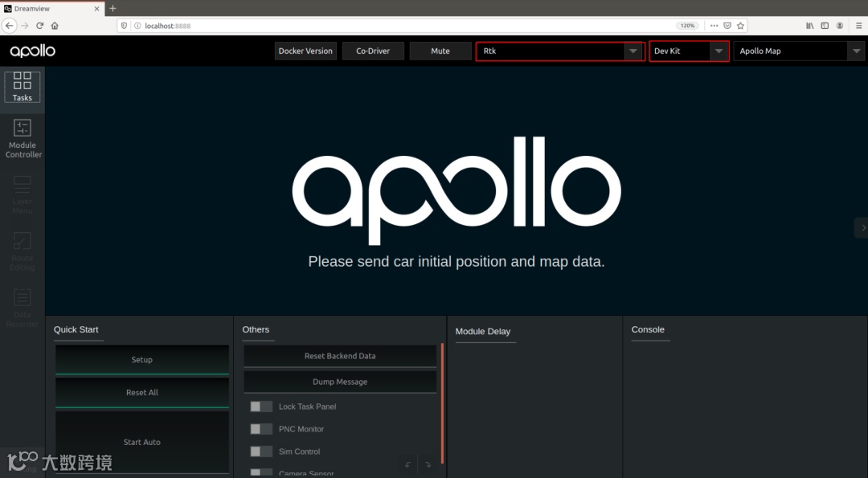Open the Route Editing sidebar item

23,251
